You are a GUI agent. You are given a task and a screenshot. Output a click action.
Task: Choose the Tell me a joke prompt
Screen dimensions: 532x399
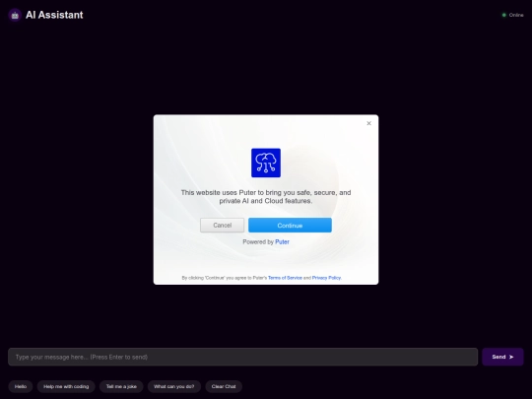[x=121, y=386]
